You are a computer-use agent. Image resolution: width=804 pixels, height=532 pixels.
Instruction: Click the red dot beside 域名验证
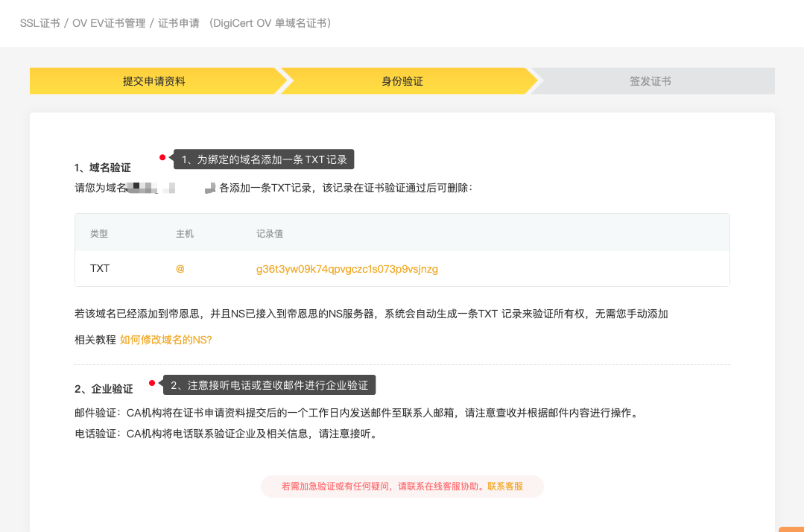click(x=162, y=157)
